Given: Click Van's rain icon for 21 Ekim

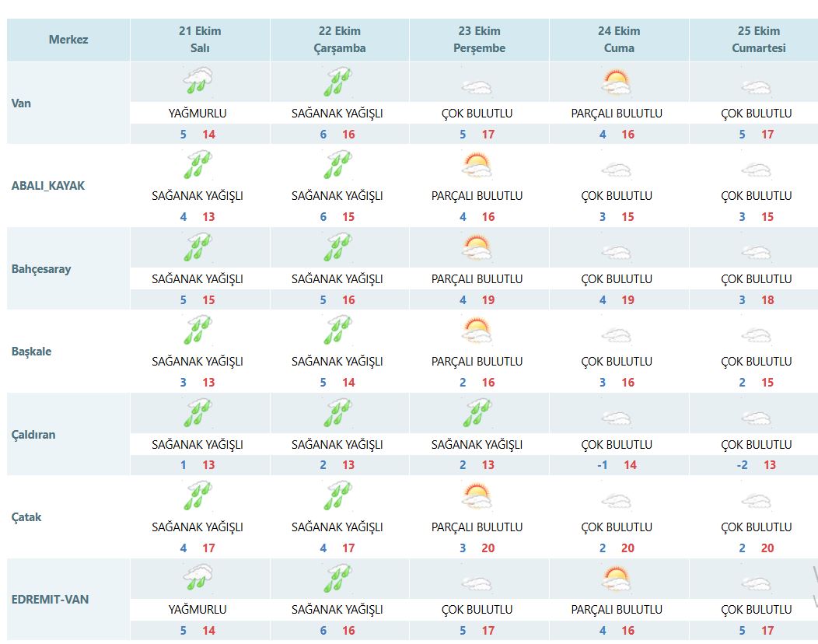Looking at the screenshot, I should click(x=198, y=81).
